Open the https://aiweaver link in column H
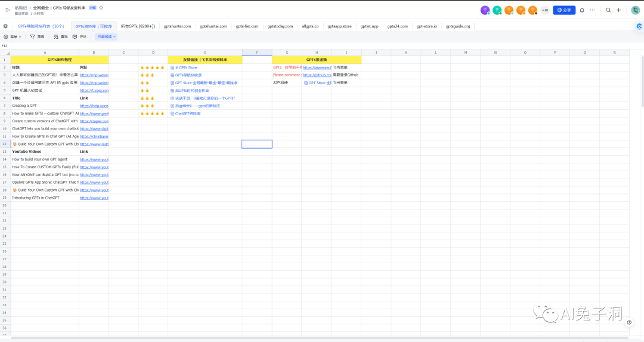Screen dimensions: 644x342 tap(317, 67)
